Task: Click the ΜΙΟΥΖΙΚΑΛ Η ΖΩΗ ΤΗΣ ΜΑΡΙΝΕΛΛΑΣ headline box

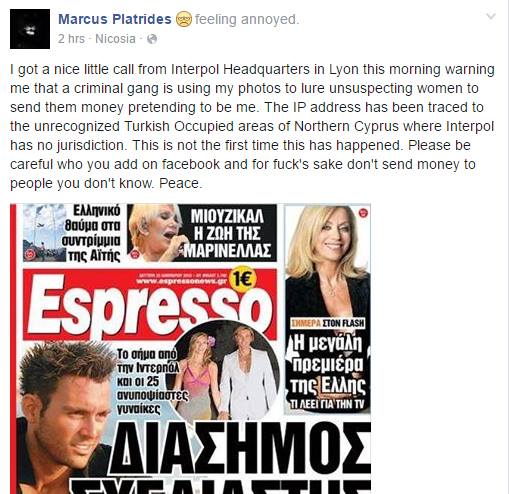Action: [202, 233]
